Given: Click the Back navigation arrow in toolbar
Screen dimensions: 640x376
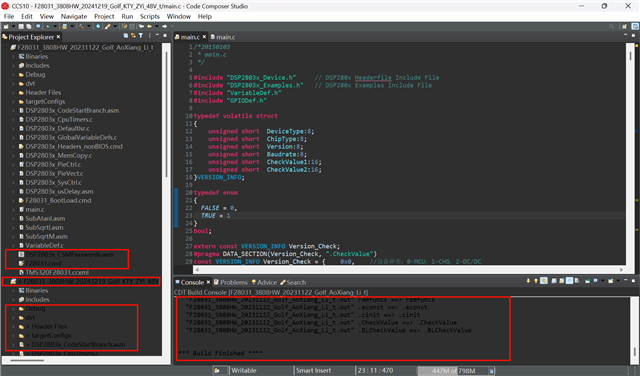Looking at the screenshot, I should (149, 26).
